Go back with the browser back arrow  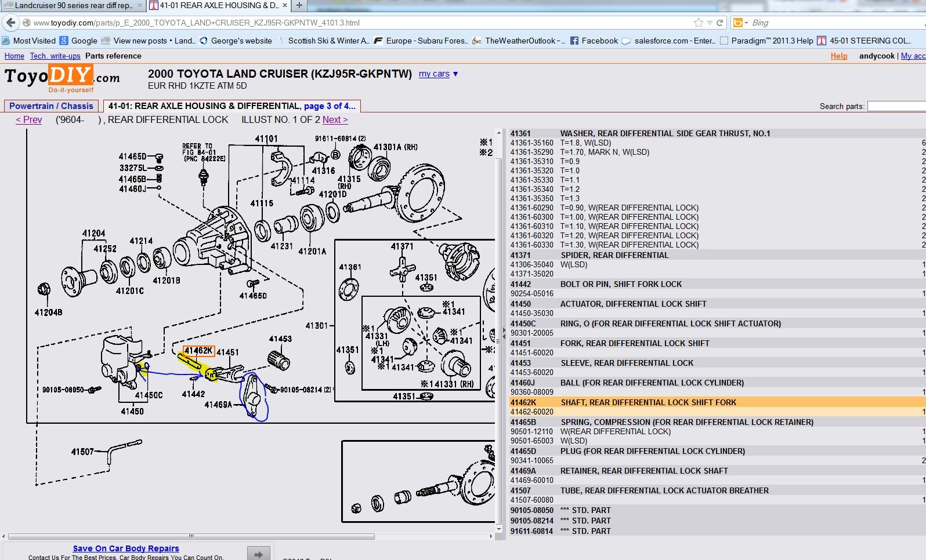point(10,23)
